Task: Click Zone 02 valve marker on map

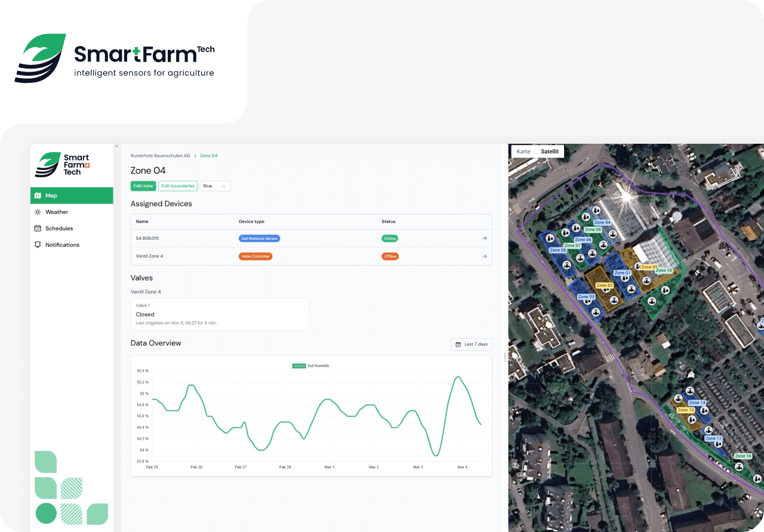Action: point(614,300)
